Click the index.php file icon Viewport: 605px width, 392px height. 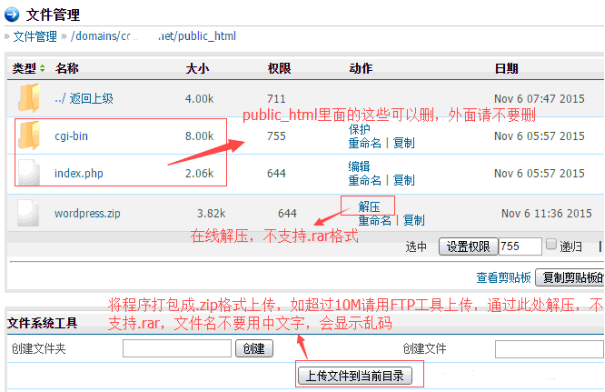pyautogui.click(x=29, y=172)
